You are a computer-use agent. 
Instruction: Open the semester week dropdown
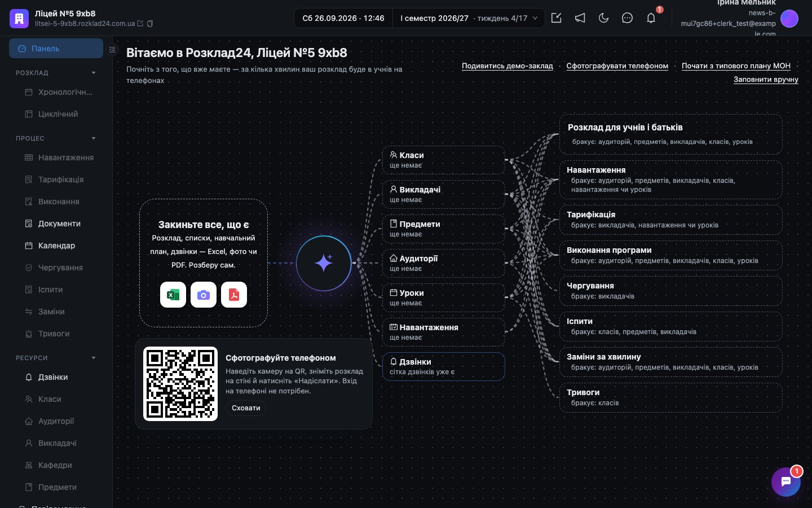[x=469, y=18]
